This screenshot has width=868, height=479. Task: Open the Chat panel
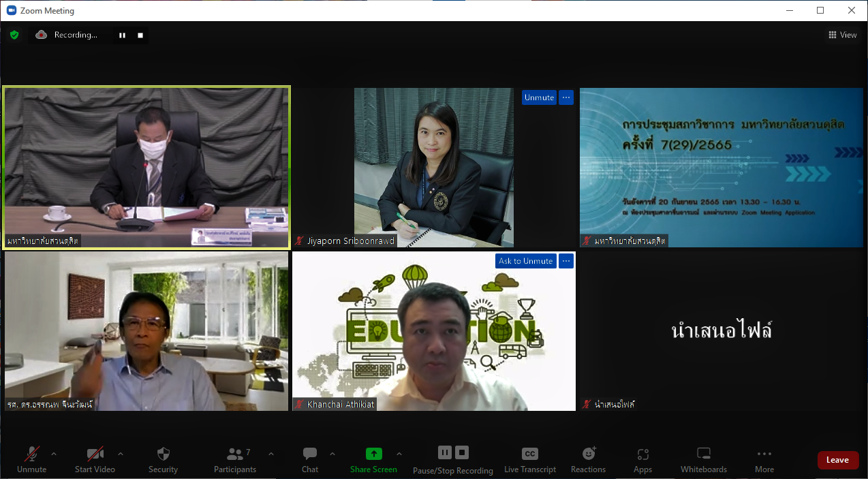pyautogui.click(x=310, y=460)
